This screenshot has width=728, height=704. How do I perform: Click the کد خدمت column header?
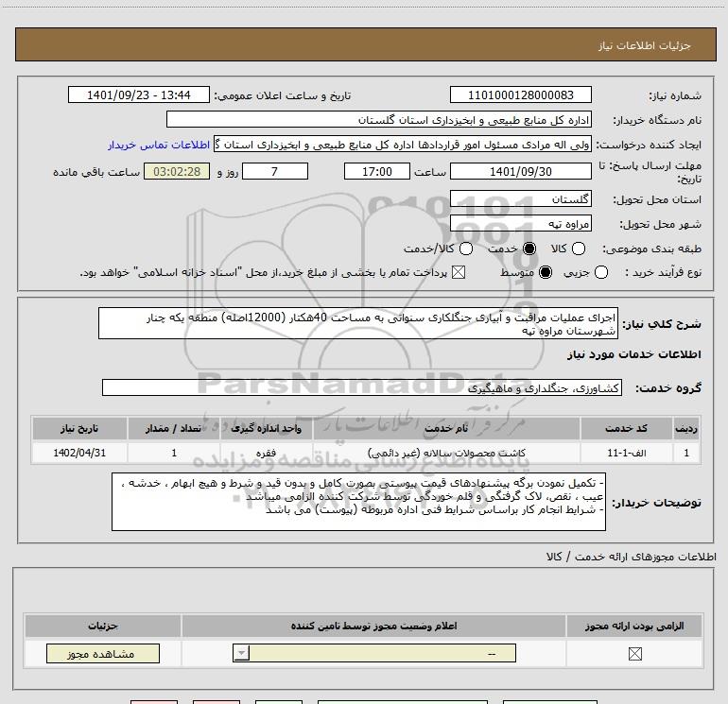[x=626, y=428]
